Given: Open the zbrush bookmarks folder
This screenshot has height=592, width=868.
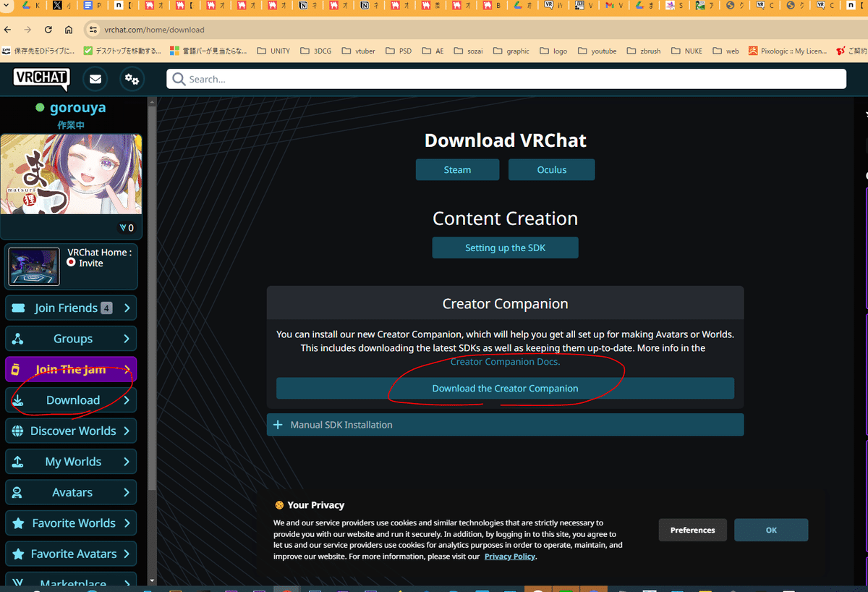Looking at the screenshot, I should [x=643, y=51].
